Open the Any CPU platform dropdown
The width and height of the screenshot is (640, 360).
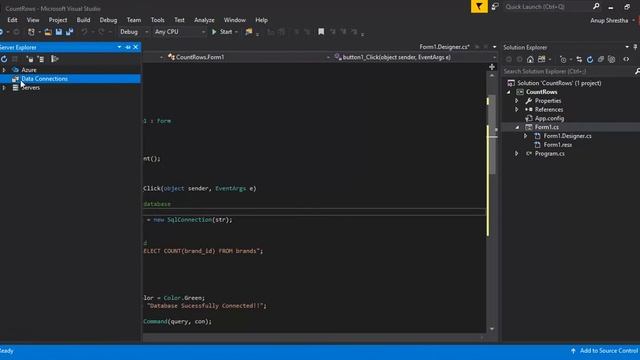(203, 32)
